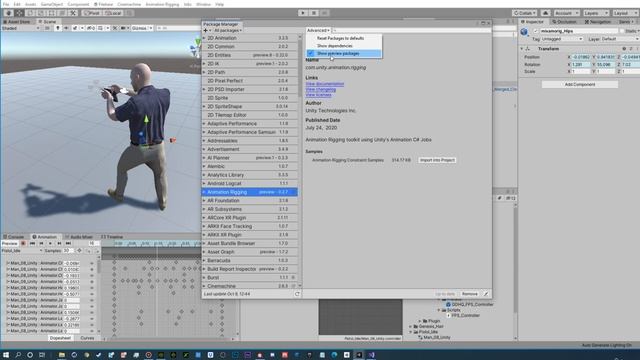Viewport: 640px width, 360px height.
Task: Open the Advanced dropdown in Package Manager
Action: tap(318, 30)
